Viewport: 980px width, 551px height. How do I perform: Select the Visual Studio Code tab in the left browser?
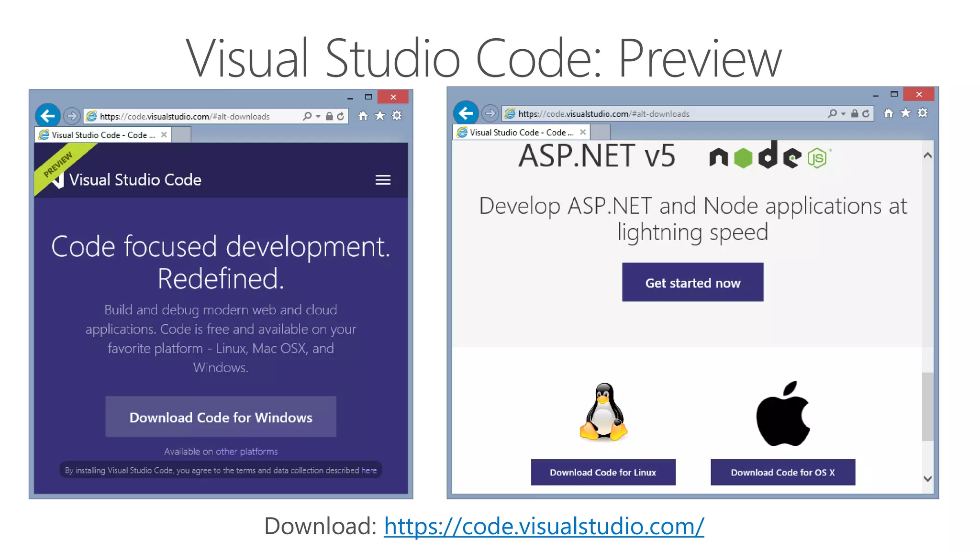pyautogui.click(x=103, y=135)
